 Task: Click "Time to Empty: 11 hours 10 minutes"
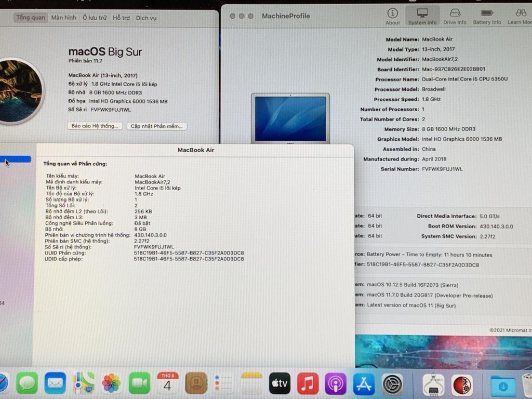449,255
